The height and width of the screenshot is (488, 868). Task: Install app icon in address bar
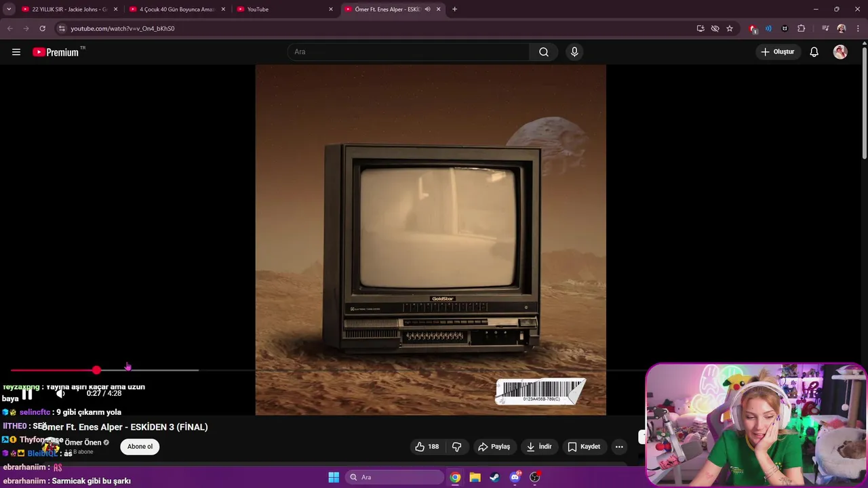coord(701,28)
